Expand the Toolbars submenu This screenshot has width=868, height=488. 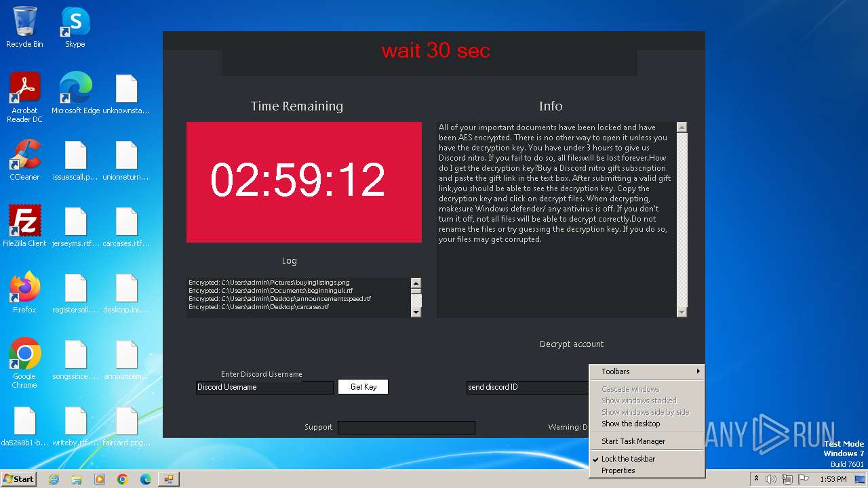click(647, 371)
